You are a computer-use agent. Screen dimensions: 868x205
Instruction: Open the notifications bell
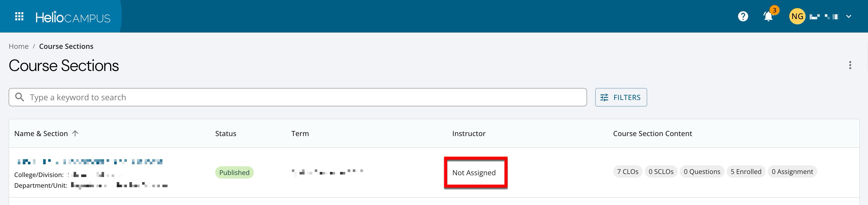[x=768, y=17]
